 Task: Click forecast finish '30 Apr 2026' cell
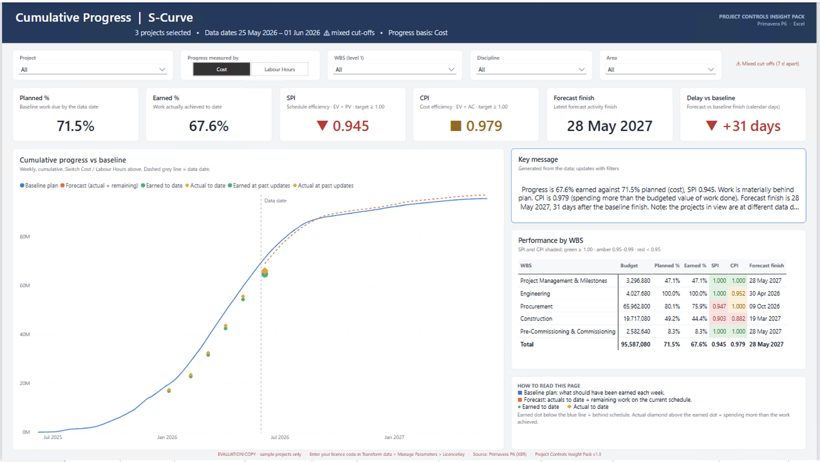pos(765,294)
